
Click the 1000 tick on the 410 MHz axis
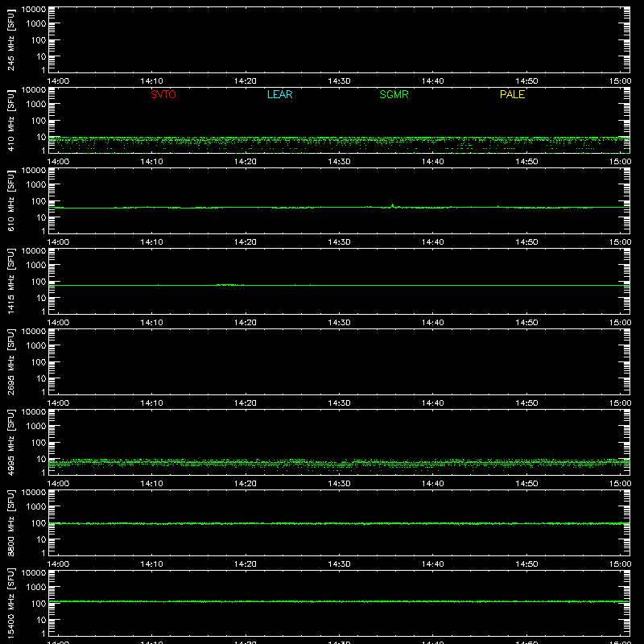pos(36,105)
